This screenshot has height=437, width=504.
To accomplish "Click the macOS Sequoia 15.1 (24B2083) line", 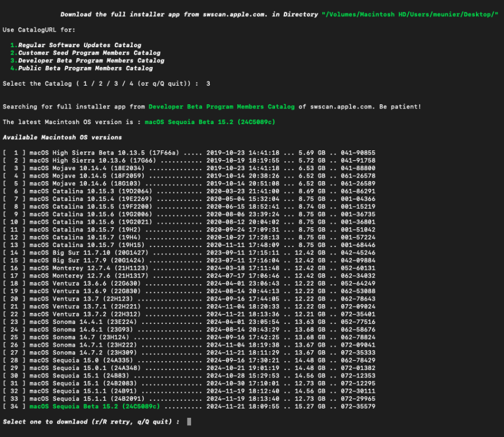I will point(189,383).
